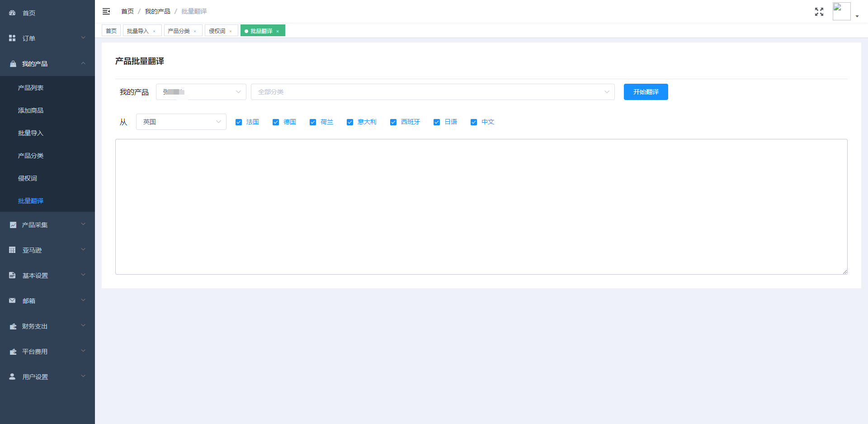The height and width of the screenshot is (424, 868).
Task: Click the sidebar collapse hamburger icon
Action: point(106,11)
